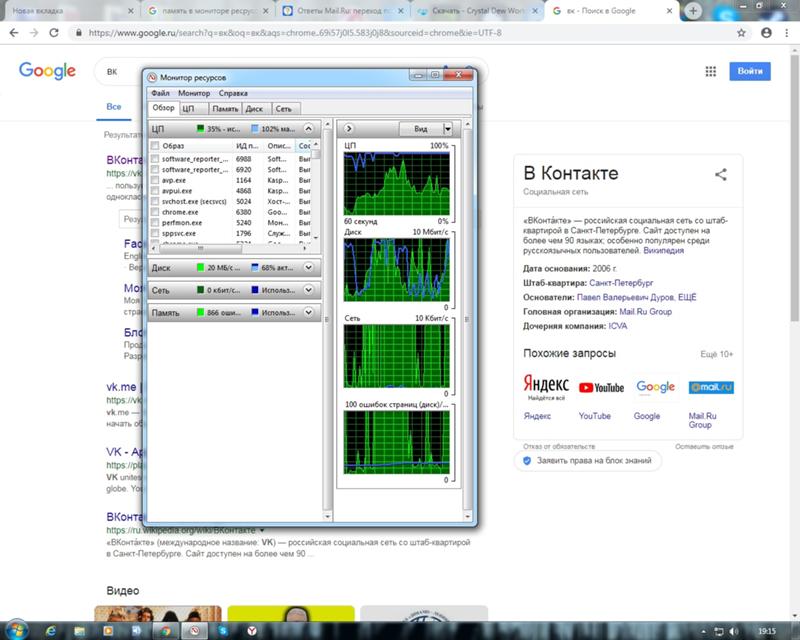Viewport: 800px width, 640px height.
Task: Expand the Сеть section chevron
Action: [x=308, y=289]
